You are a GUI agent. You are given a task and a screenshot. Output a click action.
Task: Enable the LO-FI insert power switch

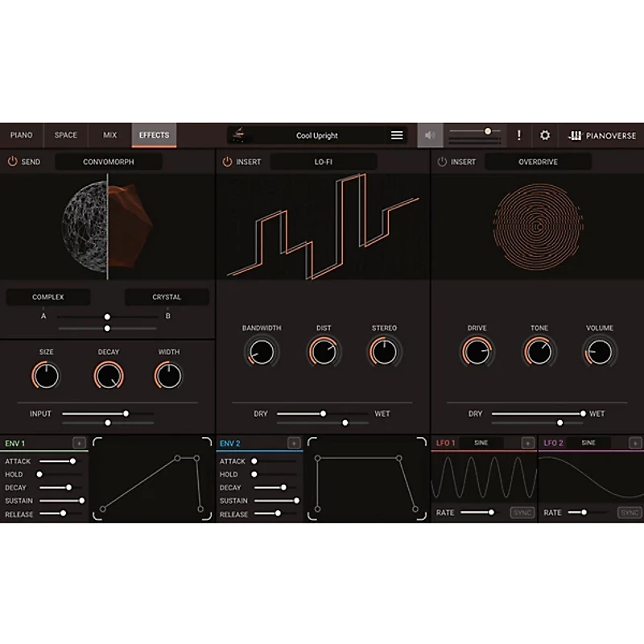click(226, 162)
